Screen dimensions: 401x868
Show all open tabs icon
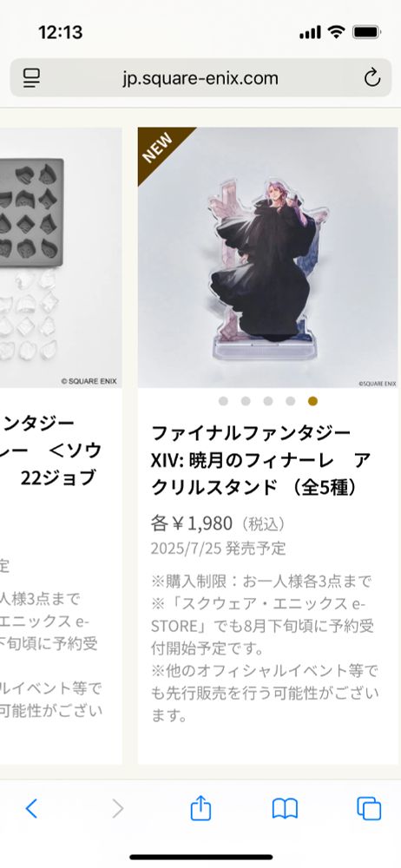point(369,808)
